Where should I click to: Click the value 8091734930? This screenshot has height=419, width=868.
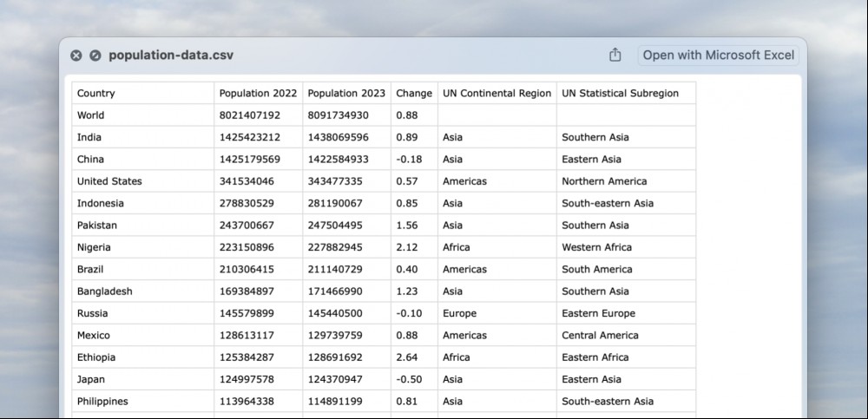(x=339, y=115)
